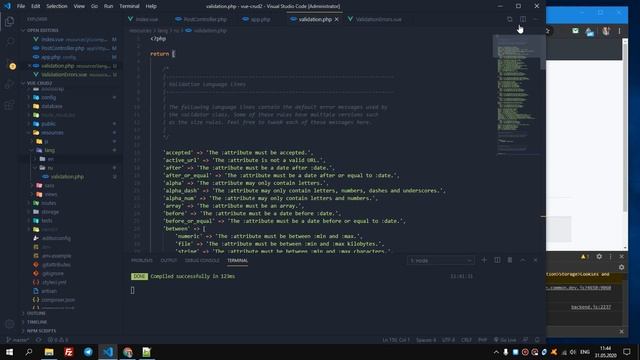Open the Run menu

(108, 6)
